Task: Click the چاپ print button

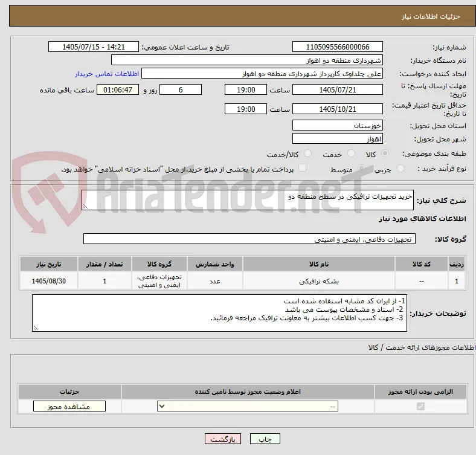Action: tap(265, 439)
